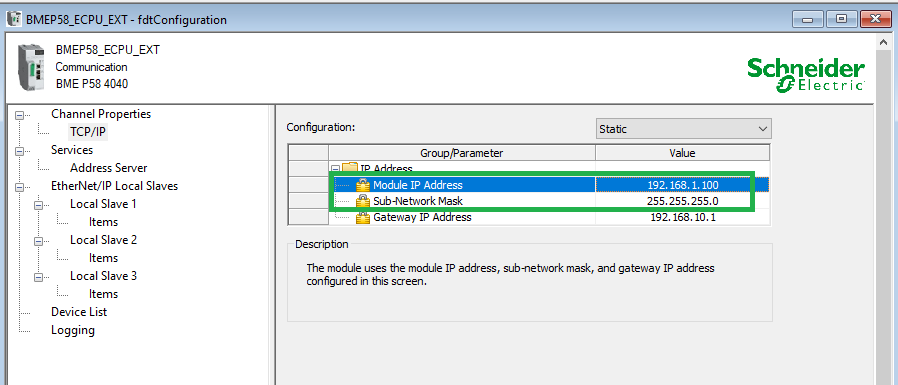This screenshot has width=898, height=385.
Task: Select Local Slave 1
Action: tap(103, 204)
